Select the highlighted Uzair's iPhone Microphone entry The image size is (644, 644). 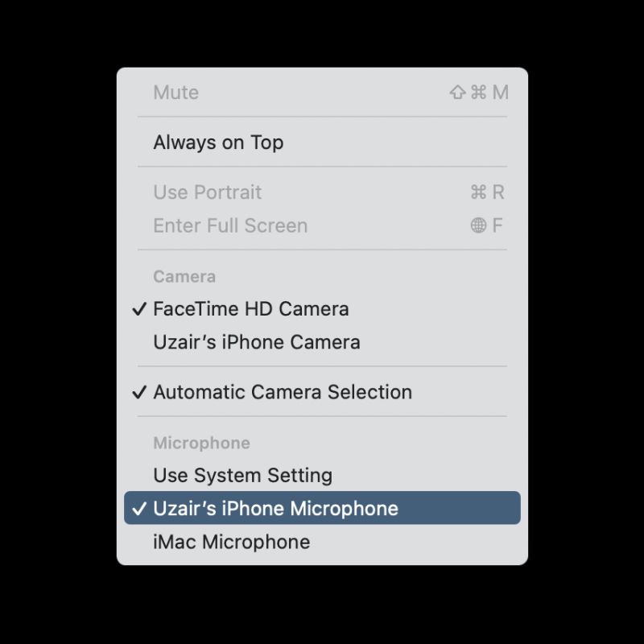point(275,509)
